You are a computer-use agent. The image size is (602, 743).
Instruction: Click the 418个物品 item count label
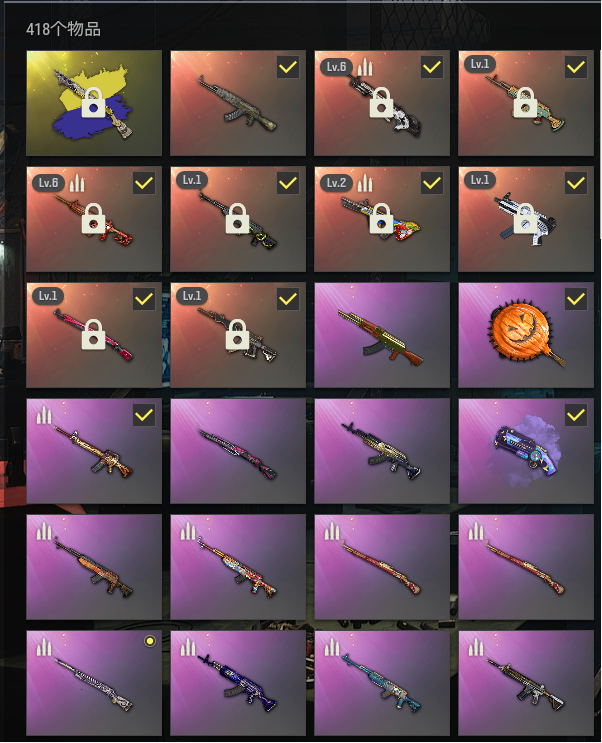pyautogui.click(x=63, y=29)
